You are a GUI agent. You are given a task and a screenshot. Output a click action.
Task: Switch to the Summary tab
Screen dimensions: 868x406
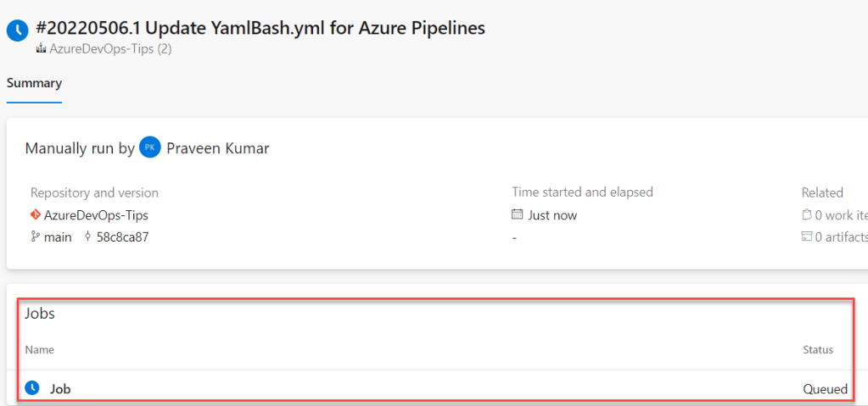click(x=34, y=83)
